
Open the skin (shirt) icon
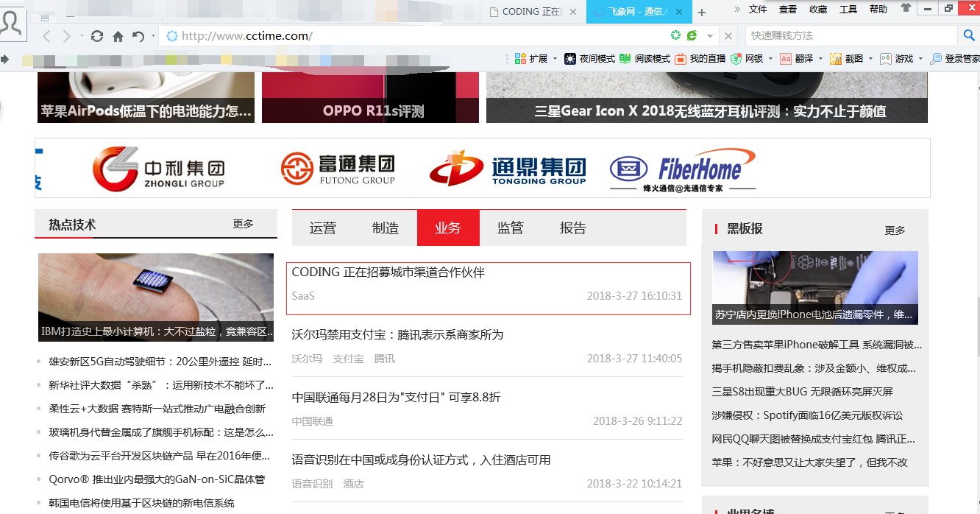click(x=906, y=9)
